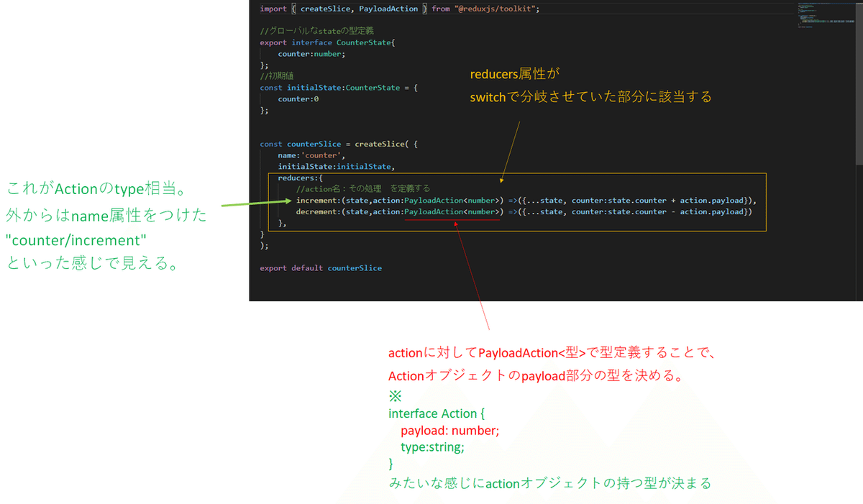Click the "decrement" reducer key
This screenshot has height=504, width=863.
tap(316, 212)
